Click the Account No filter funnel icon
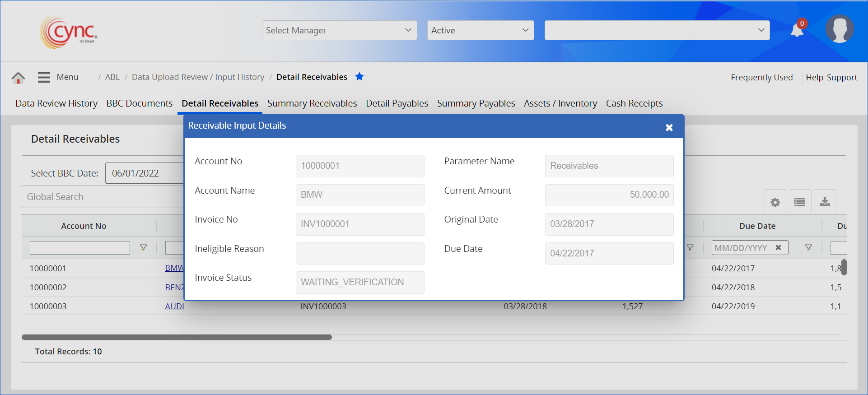Screen dimensions: 868x395 click(143, 247)
